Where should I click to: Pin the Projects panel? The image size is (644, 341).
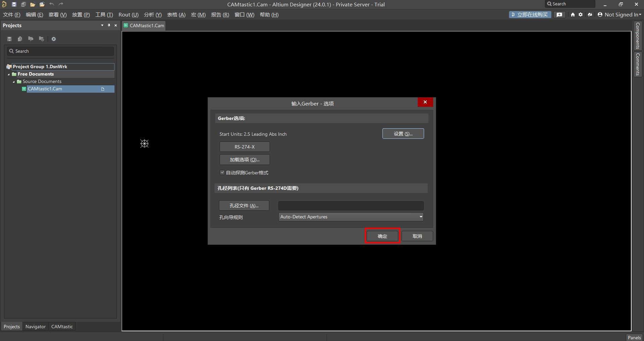click(x=109, y=26)
